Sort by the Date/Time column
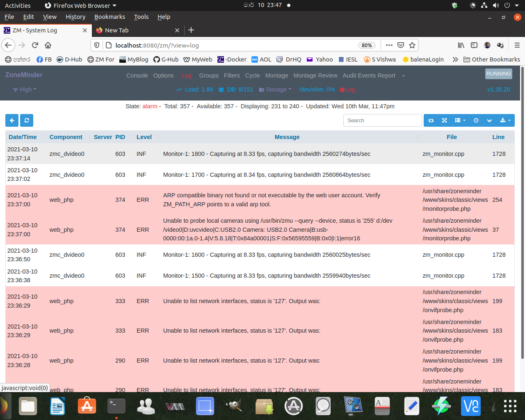 [x=23, y=137]
